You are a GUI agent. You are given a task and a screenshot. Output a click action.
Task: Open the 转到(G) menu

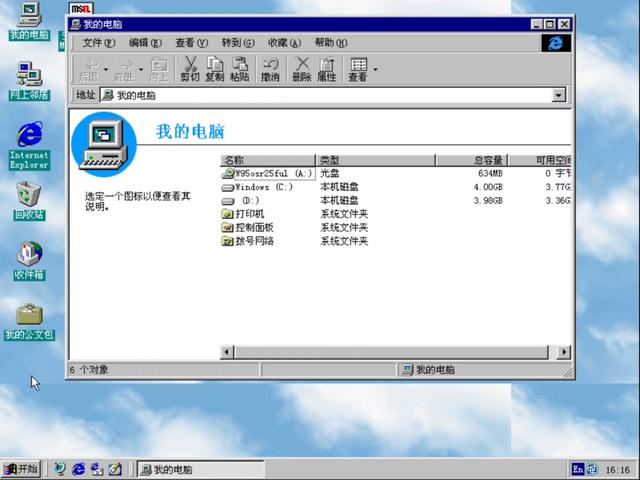click(x=238, y=43)
